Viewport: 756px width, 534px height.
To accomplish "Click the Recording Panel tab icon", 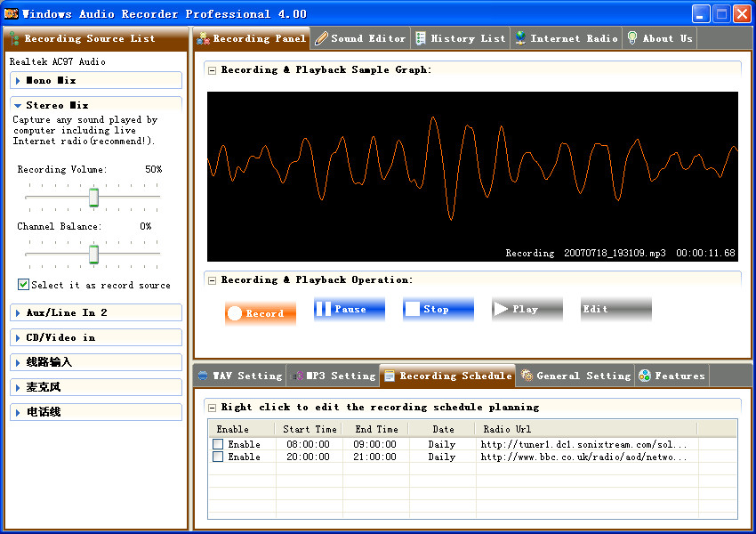I will (x=203, y=38).
